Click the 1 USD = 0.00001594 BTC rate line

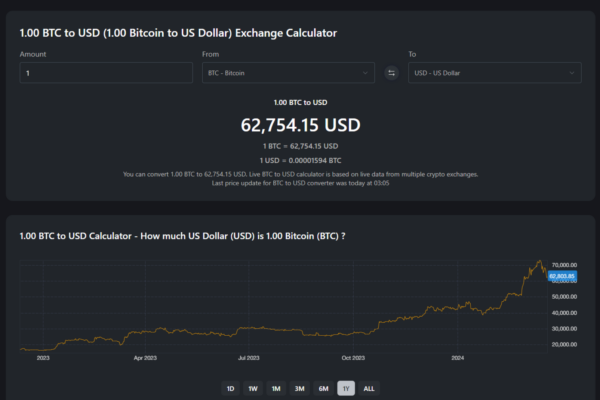[300, 160]
